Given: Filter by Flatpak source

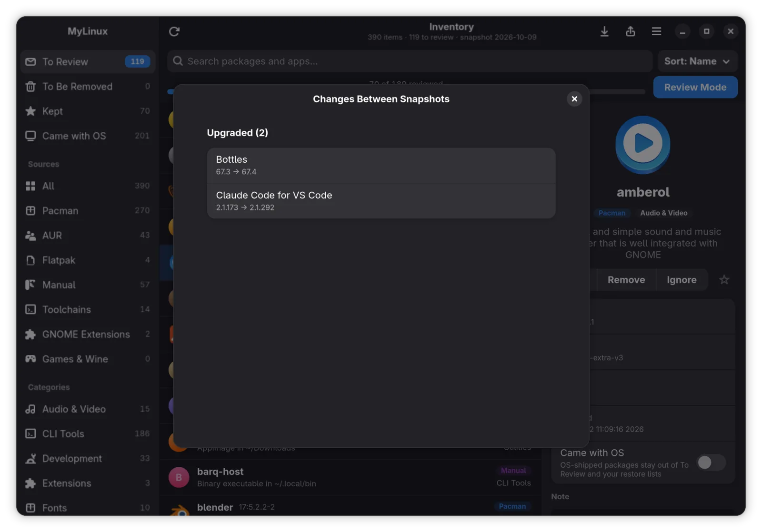Looking at the screenshot, I should click(x=88, y=260).
